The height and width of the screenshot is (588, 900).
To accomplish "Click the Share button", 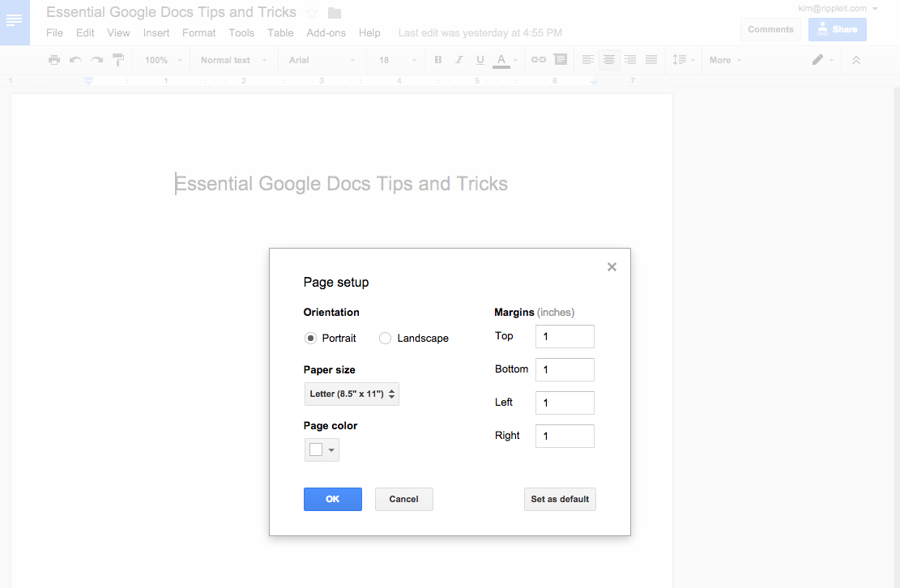I will pyautogui.click(x=838, y=29).
